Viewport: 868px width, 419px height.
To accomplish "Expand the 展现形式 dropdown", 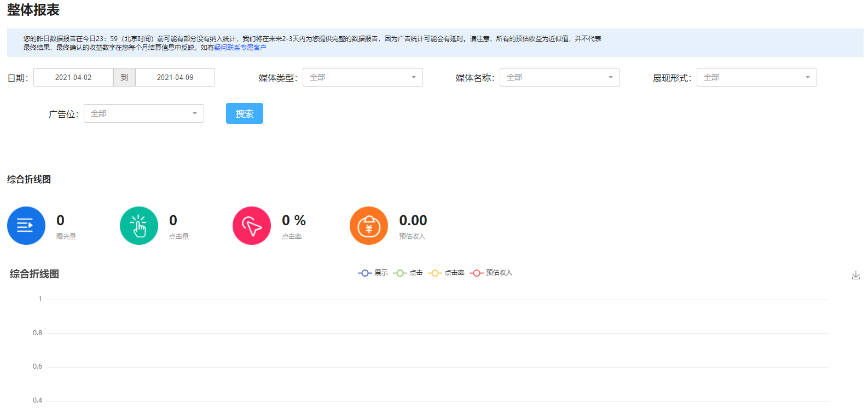I will (756, 77).
